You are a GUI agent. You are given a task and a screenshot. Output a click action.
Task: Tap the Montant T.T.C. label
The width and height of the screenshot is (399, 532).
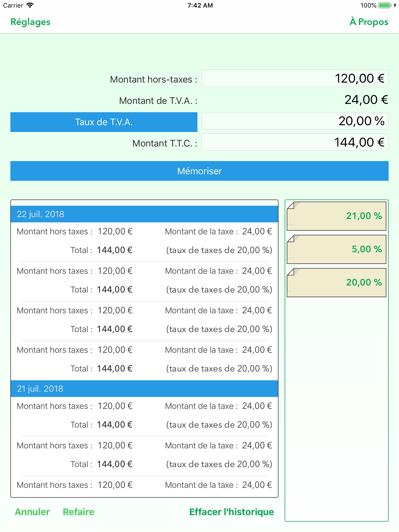[165, 143]
